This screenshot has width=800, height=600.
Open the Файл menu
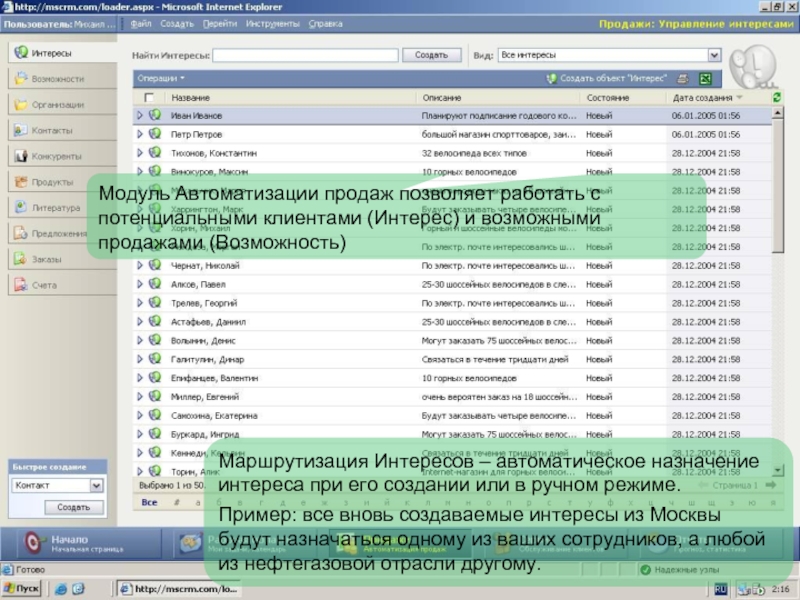coord(141,24)
